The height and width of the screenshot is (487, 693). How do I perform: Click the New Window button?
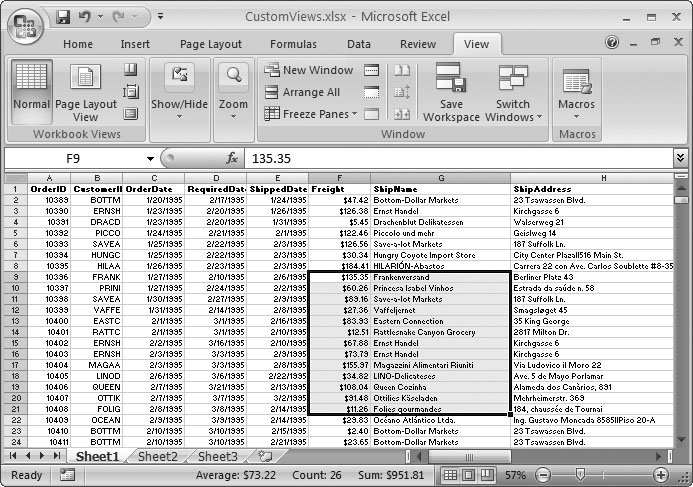click(309, 70)
